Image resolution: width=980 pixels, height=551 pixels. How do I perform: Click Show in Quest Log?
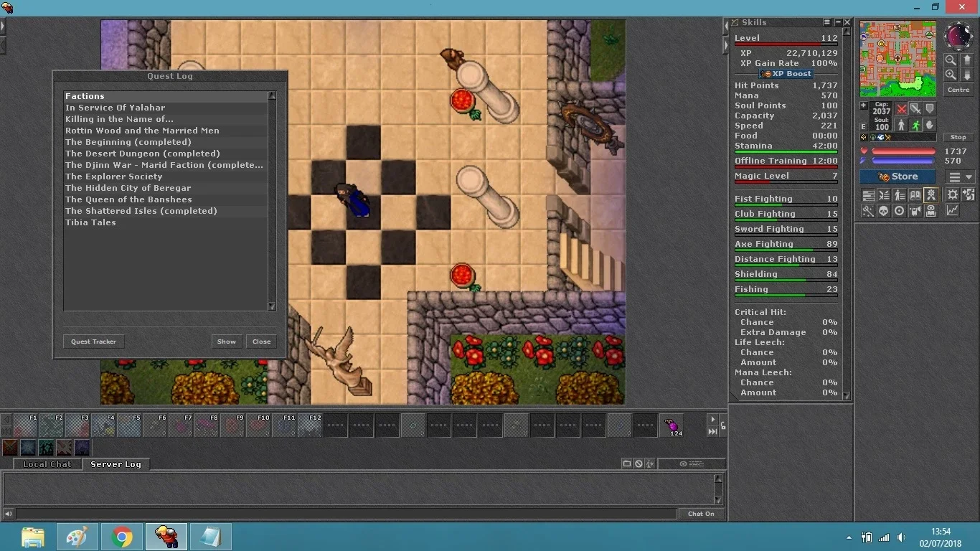tap(227, 342)
